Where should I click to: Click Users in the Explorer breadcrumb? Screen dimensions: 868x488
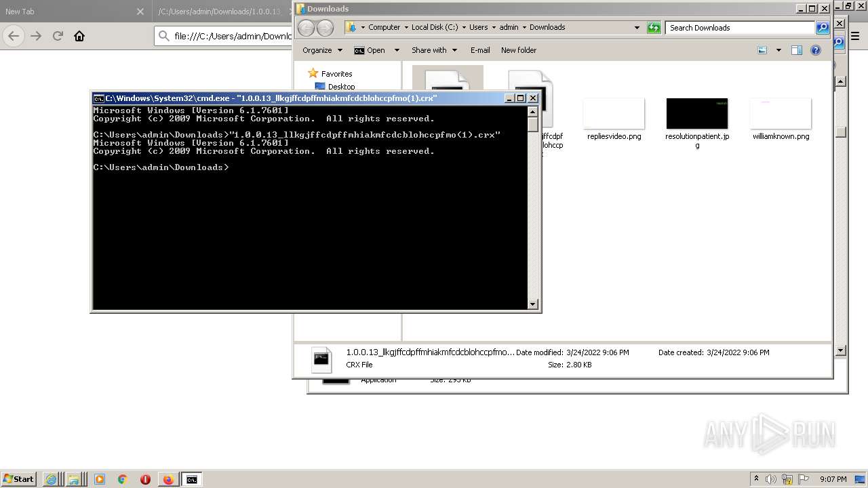pyautogui.click(x=478, y=28)
